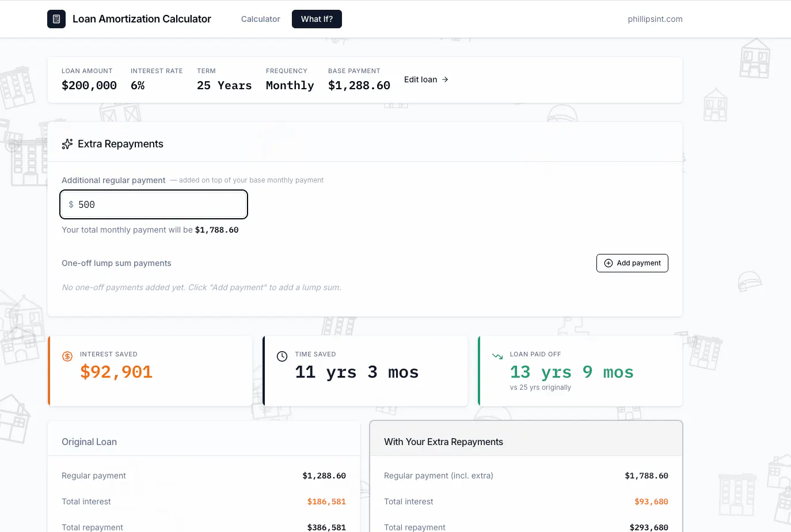Click Original Loan total interest $186,581

326,501
